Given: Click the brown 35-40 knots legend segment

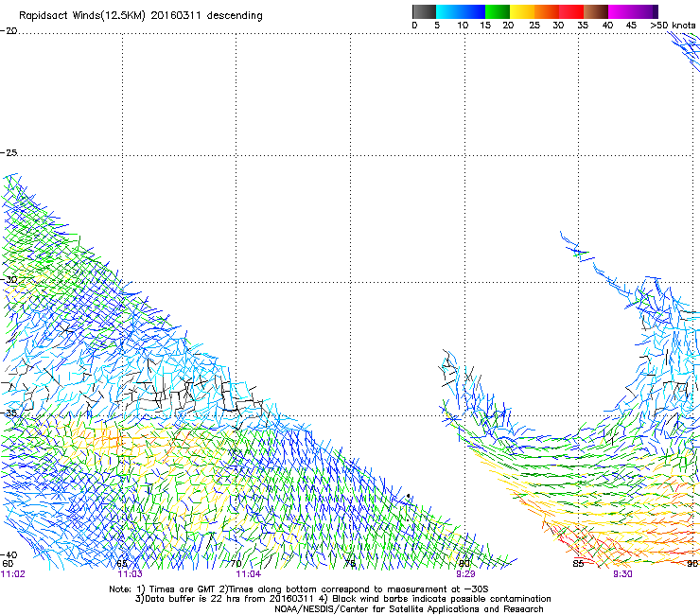Looking at the screenshot, I should tap(596, 11).
